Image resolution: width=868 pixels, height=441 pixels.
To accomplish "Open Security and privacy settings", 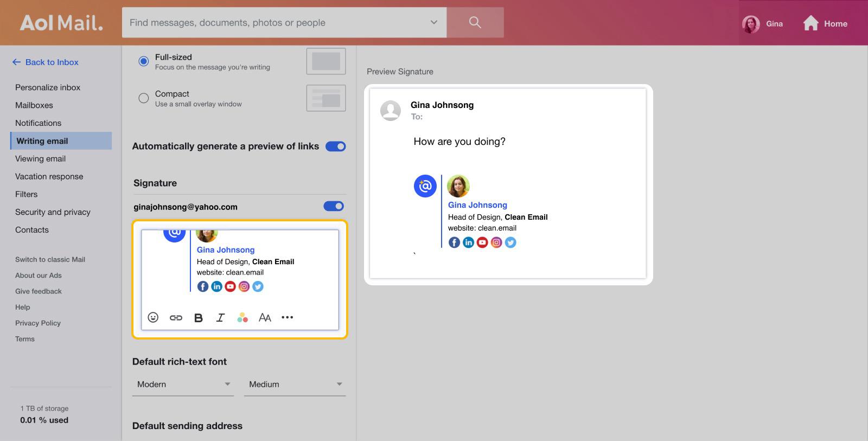I will (53, 212).
